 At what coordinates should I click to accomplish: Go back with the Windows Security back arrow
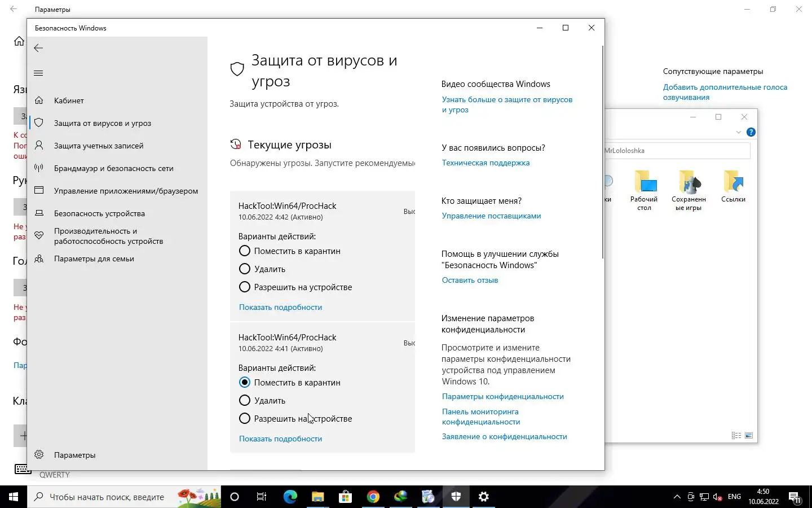tap(38, 48)
